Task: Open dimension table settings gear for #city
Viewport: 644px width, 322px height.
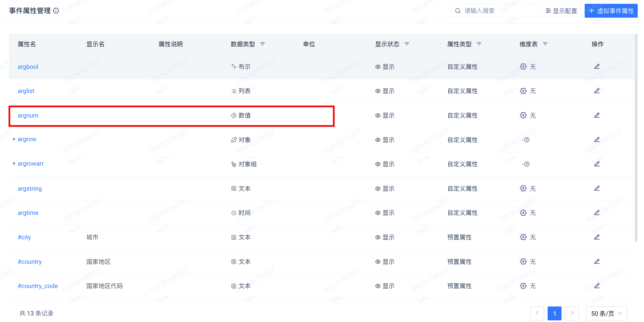Action: coord(523,237)
